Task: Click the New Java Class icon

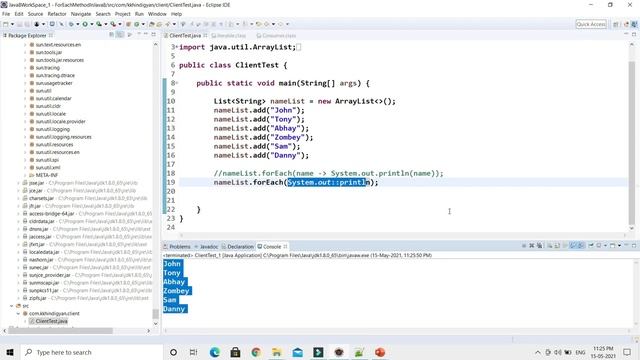Action: point(137,24)
